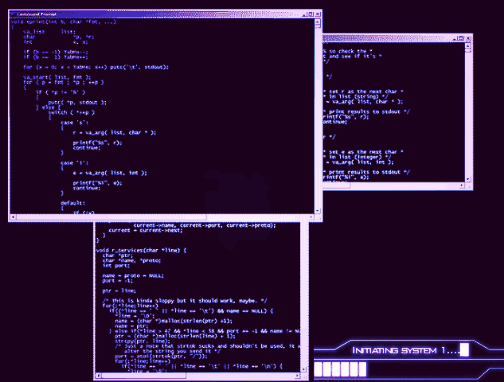Click the right arrow on the bottom window horizontal scrollbar
The image size is (504, 382).
pyautogui.click(x=297, y=376)
